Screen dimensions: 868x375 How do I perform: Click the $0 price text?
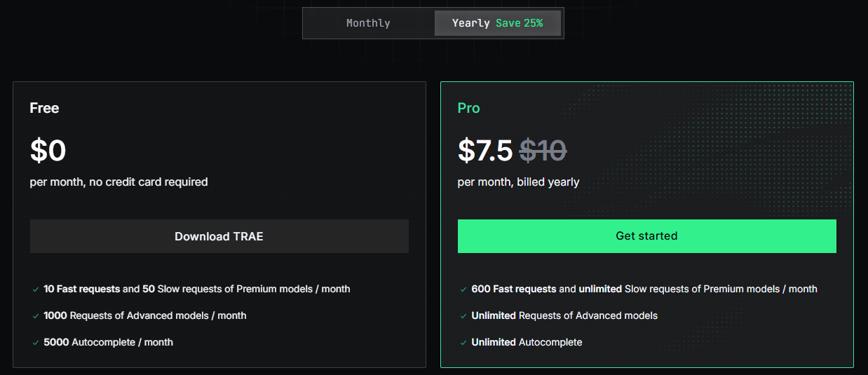(x=48, y=151)
